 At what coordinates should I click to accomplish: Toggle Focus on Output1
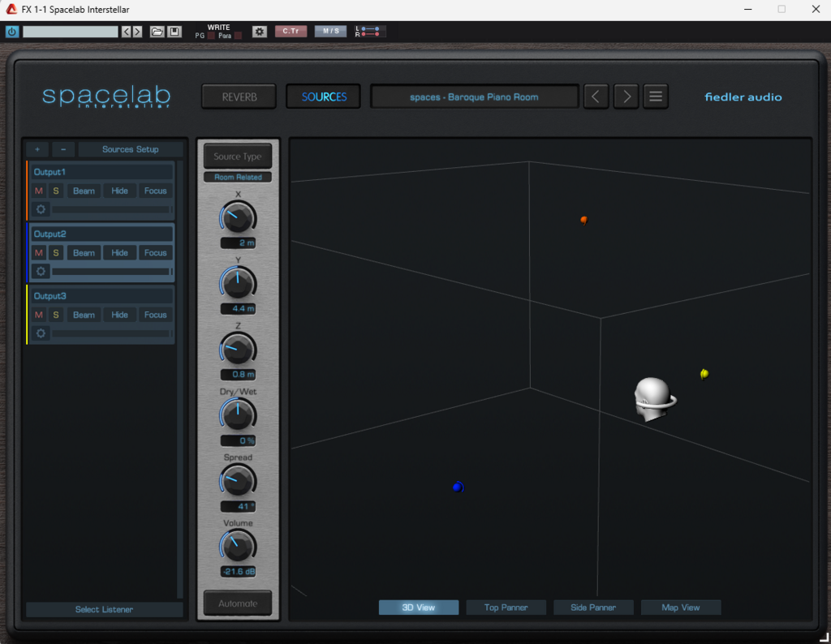click(x=155, y=191)
